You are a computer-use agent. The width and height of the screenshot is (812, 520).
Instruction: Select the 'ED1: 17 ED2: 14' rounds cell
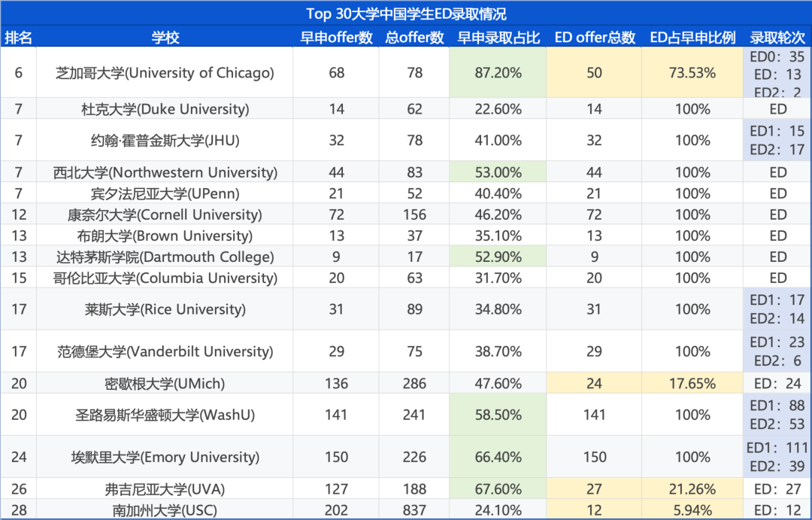tap(777, 309)
